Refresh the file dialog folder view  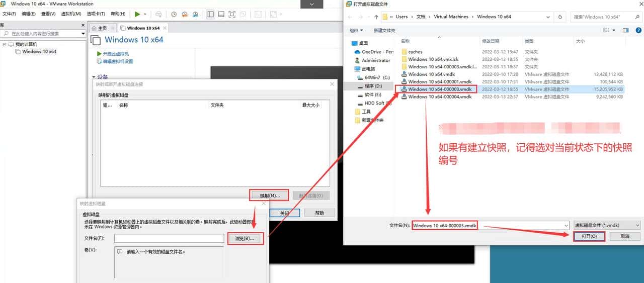(560, 17)
